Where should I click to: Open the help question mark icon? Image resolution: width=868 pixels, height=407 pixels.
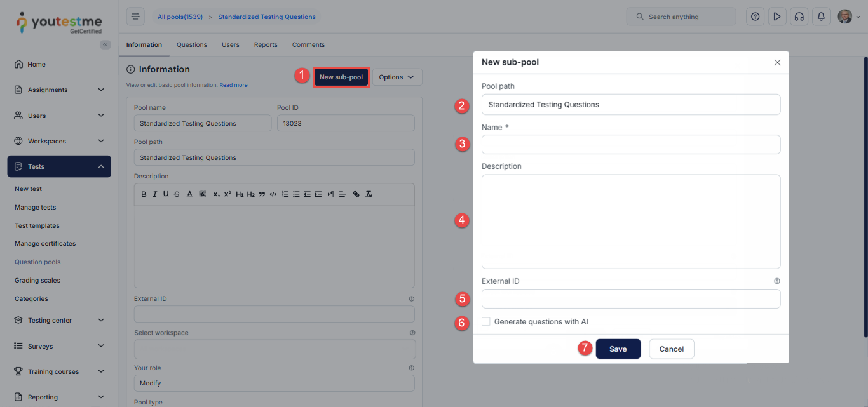[755, 17]
